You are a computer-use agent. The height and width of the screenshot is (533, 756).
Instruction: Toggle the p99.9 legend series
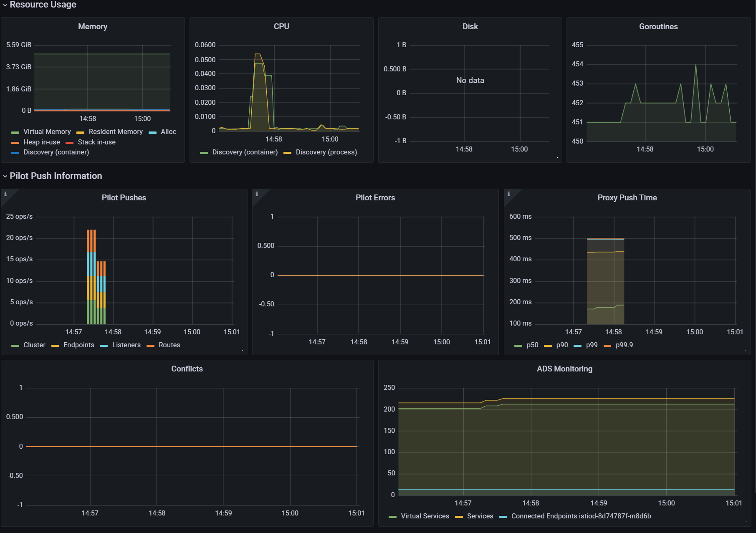pos(624,345)
